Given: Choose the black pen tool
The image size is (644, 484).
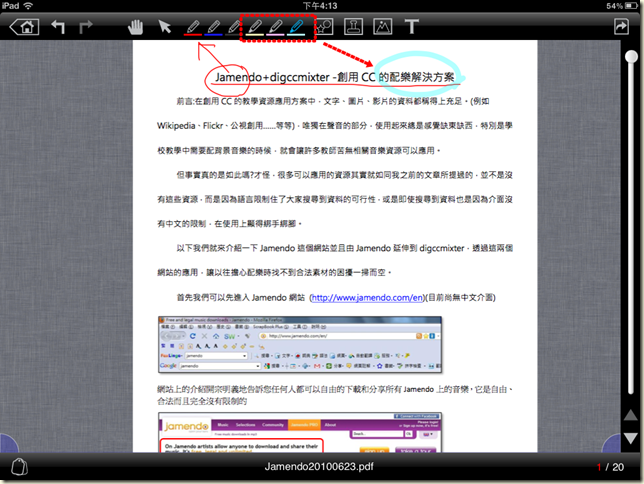Looking at the screenshot, I should click(x=233, y=28).
